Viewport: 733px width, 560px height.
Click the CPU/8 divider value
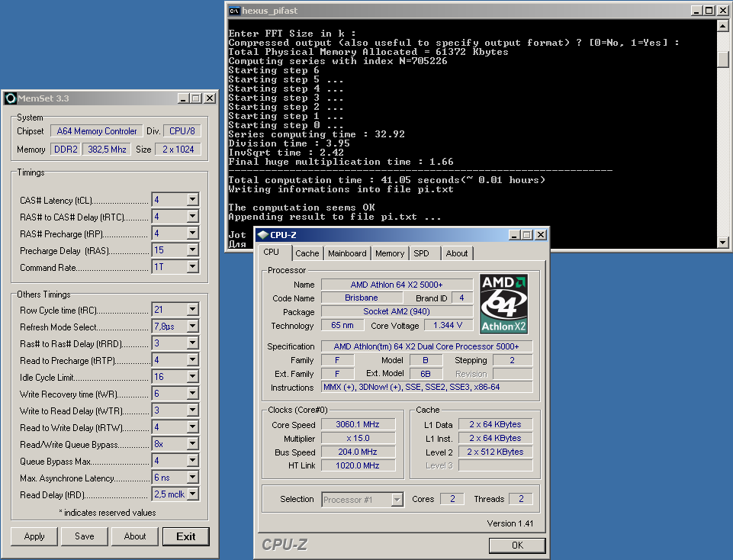tap(182, 131)
